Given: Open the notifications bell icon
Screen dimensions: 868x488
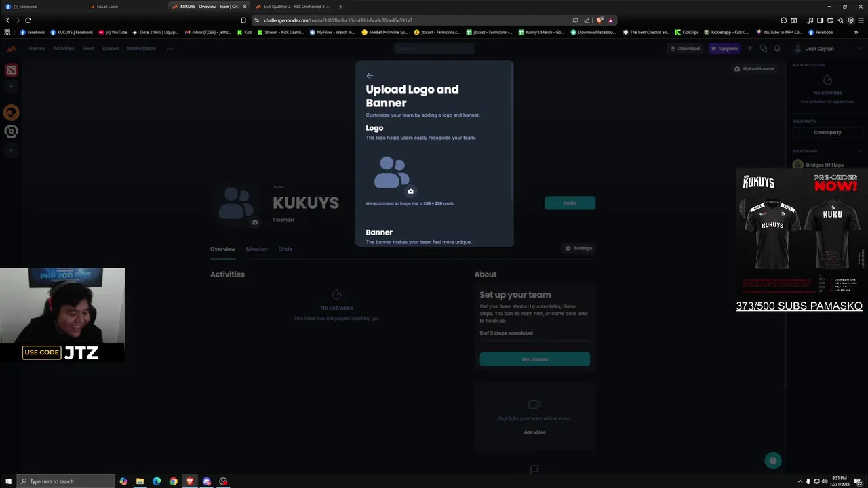Looking at the screenshot, I should pyautogui.click(x=777, y=49).
